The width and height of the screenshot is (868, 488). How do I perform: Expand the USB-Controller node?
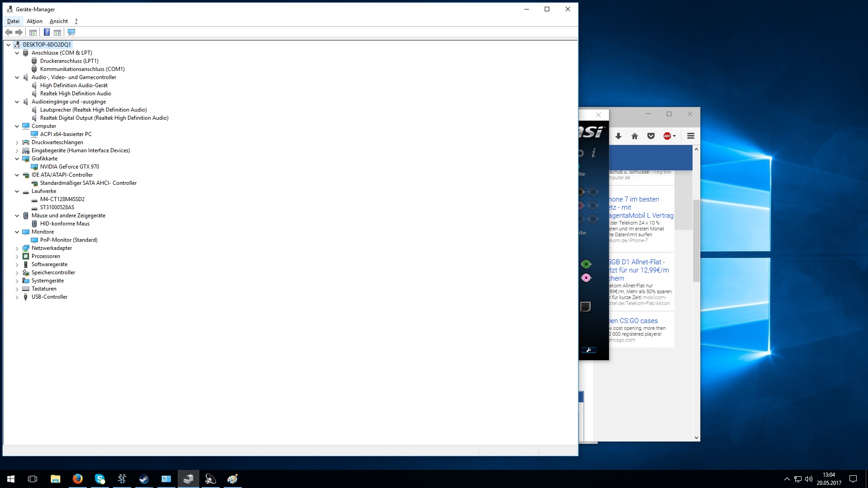coord(17,297)
